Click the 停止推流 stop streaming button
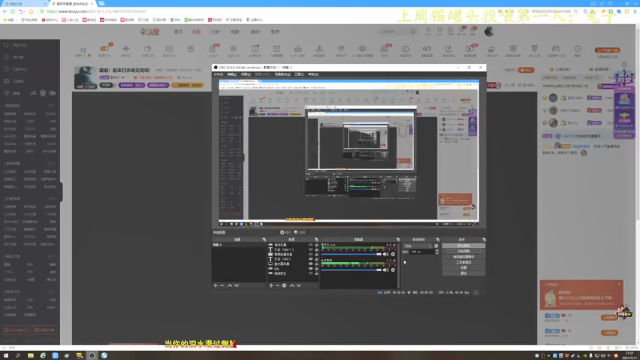 click(x=464, y=246)
